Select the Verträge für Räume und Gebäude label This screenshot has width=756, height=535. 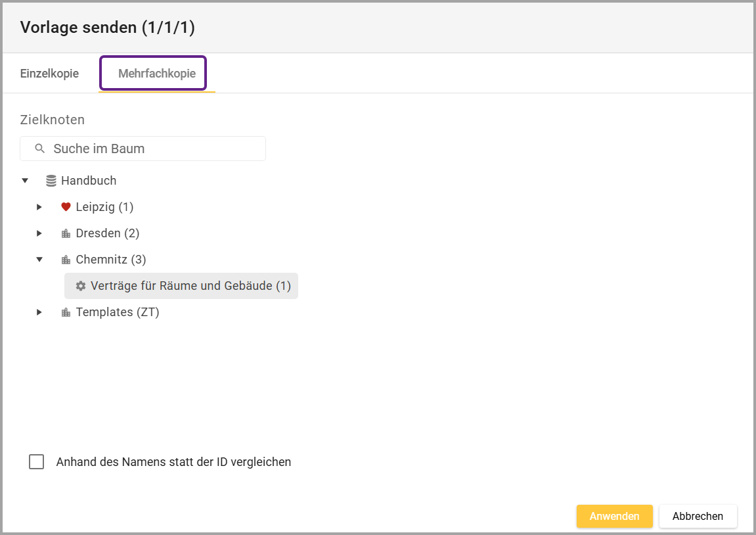pyautogui.click(x=190, y=286)
